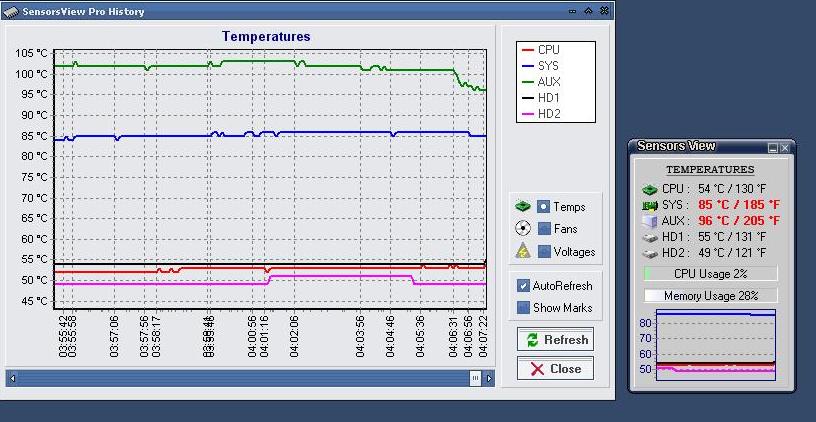Click the CPU chip icon in Sensors View
The width and height of the screenshot is (816, 422).
(x=650, y=189)
